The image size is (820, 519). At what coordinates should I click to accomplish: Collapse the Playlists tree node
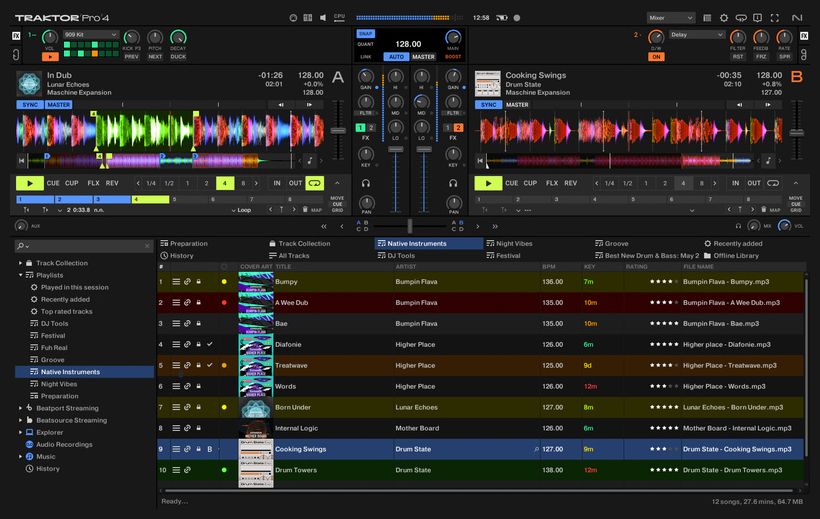pyautogui.click(x=20, y=275)
